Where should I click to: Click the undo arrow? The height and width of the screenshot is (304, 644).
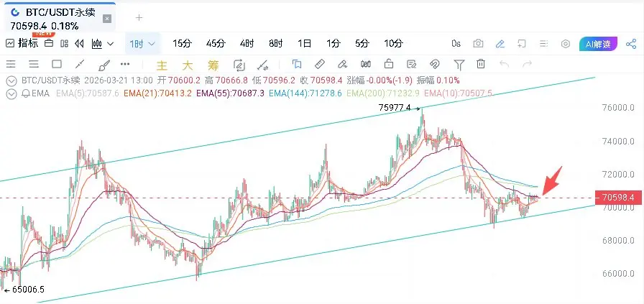505,64
